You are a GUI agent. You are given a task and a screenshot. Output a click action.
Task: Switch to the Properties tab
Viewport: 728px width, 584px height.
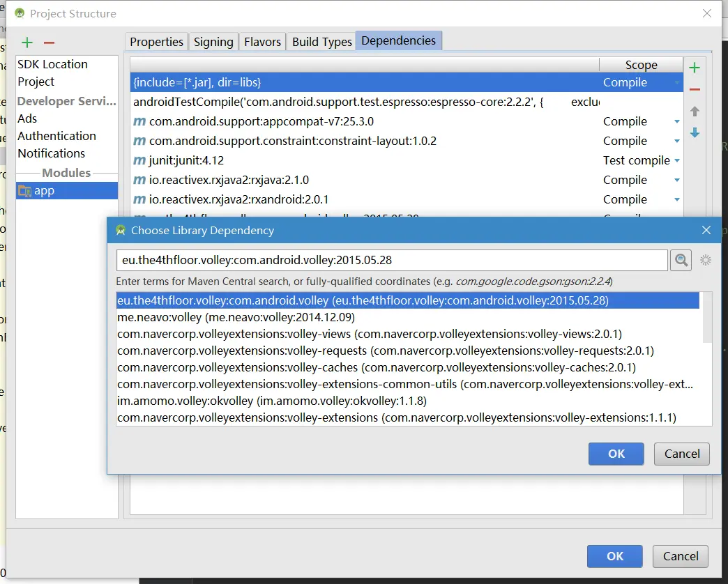[156, 42]
